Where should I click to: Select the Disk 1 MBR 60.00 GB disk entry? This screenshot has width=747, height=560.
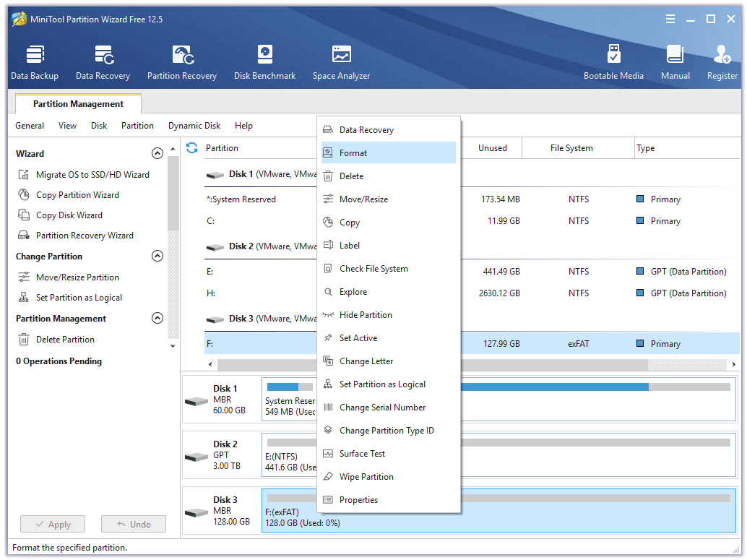[222, 400]
